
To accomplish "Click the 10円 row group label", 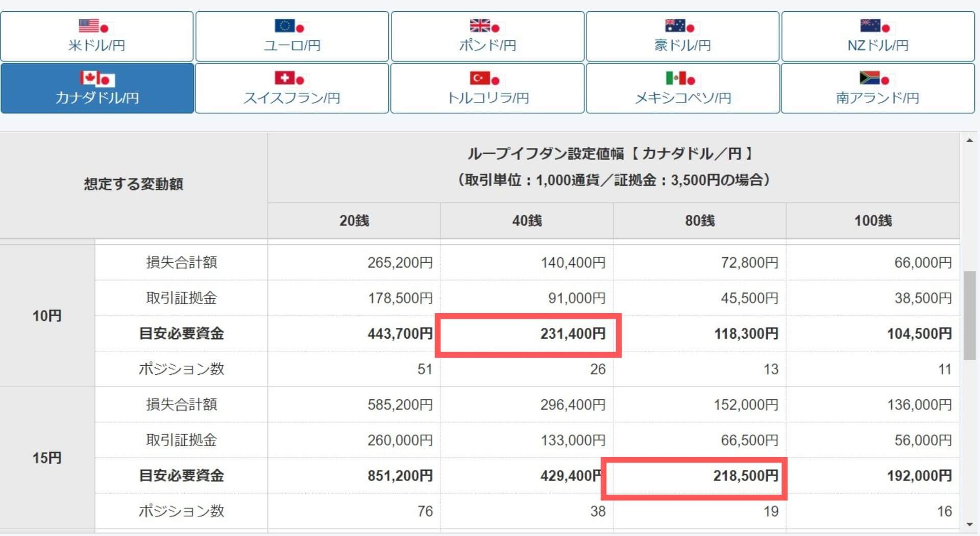I will [x=47, y=316].
